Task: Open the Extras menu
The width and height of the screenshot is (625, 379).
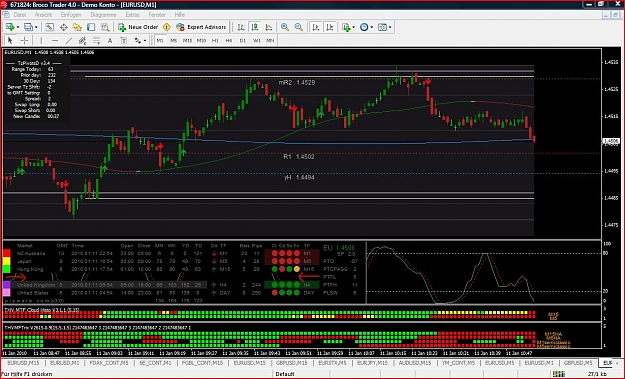Action: [132, 15]
